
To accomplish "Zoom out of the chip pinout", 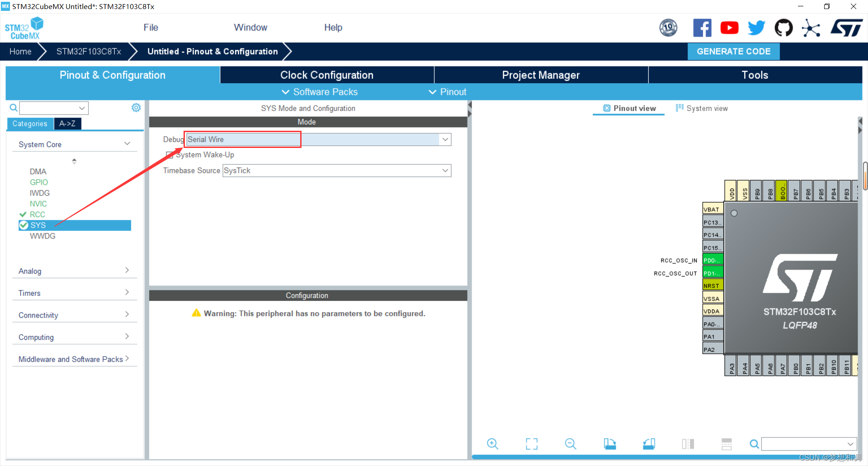I will tap(571, 444).
